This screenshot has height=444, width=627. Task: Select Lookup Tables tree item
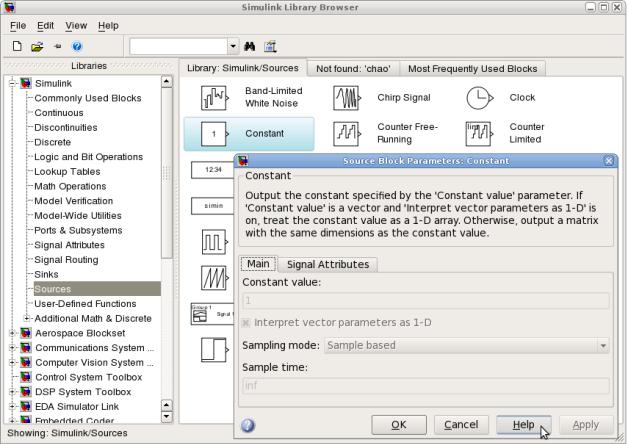pos(67,172)
